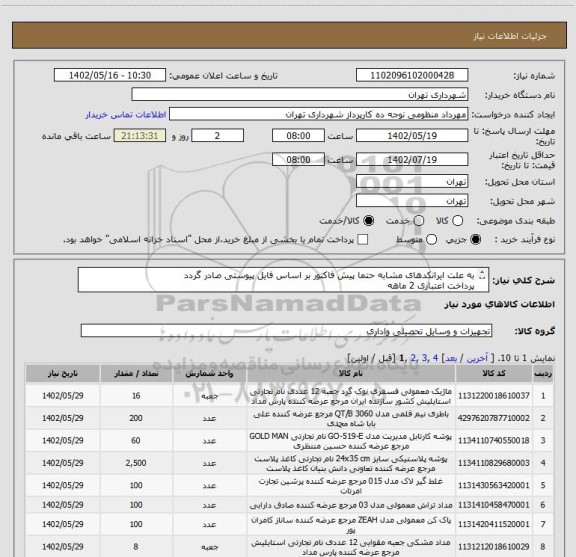Click the remaining time field 21:13:31
Screen dimensions: 576x557
pyautogui.click(x=140, y=136)
